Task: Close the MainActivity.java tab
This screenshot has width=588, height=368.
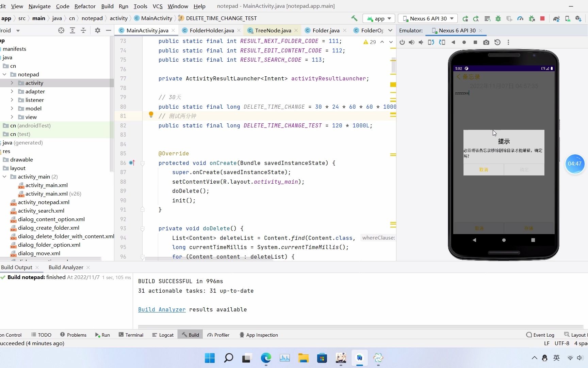Action: click(173, 30)
